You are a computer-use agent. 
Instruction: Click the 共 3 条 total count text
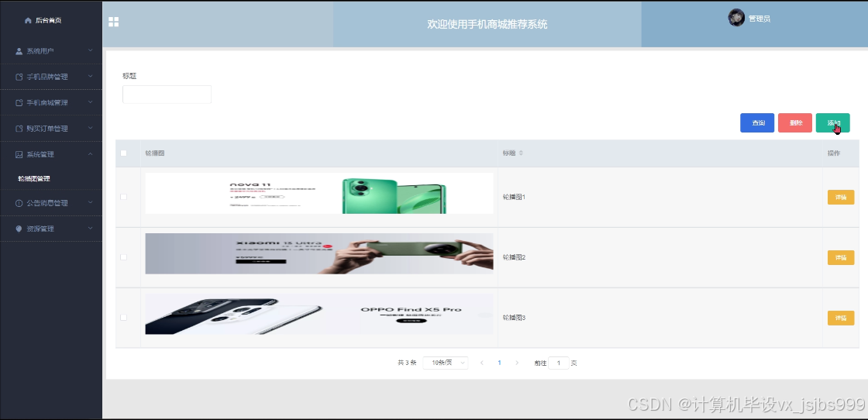click(407, 363)
